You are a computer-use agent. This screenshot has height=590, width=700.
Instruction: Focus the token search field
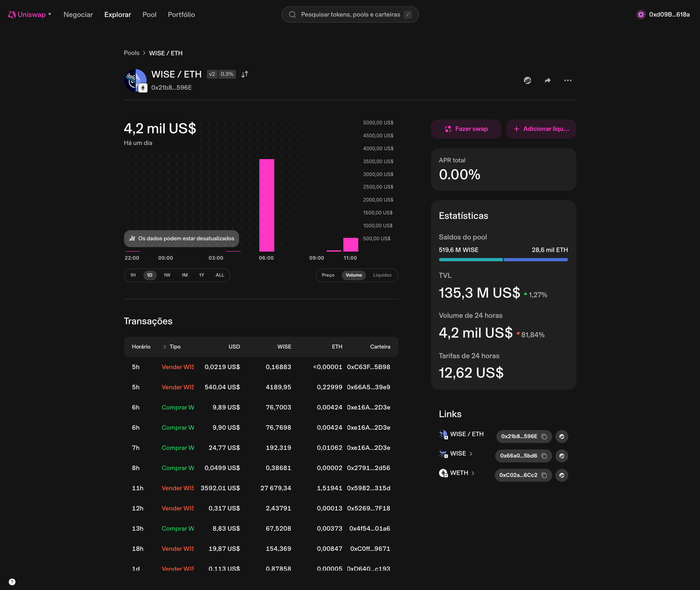coord(350,15)
